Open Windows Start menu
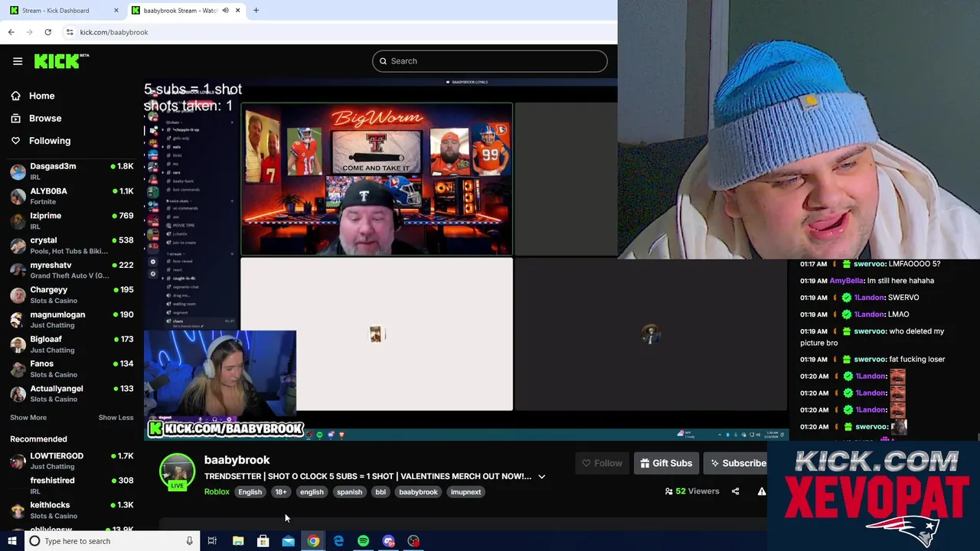Viewport: 980px width, 551px height. click(11, 541)
